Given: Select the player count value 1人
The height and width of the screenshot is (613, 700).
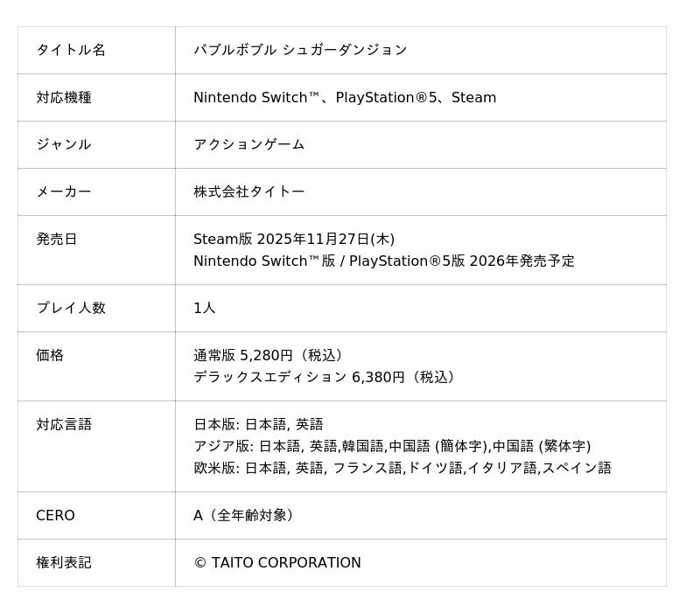Looking at the screenshot, I should coord(205,308).
